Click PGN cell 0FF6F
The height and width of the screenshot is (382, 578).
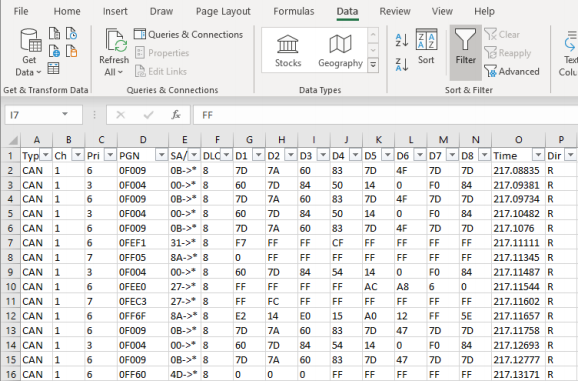(143, 316)
